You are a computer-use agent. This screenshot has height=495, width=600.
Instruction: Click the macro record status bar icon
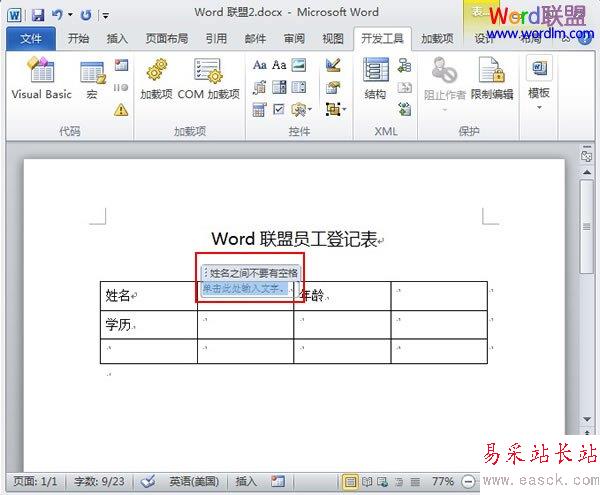click(x=278, y=481)
